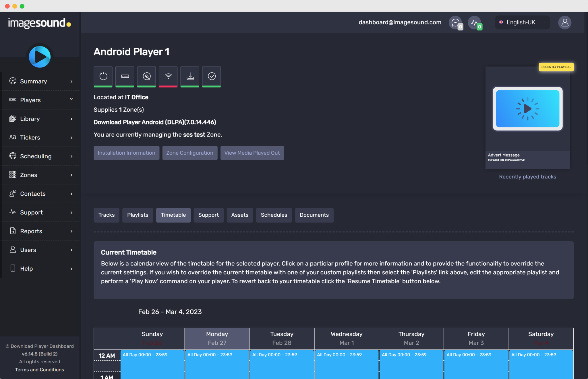Image resolution: width=588 pixels, height=379 pixels.
Task: Click the Wi-Fi connectivity status icon
Action: (x=168, y=76)
